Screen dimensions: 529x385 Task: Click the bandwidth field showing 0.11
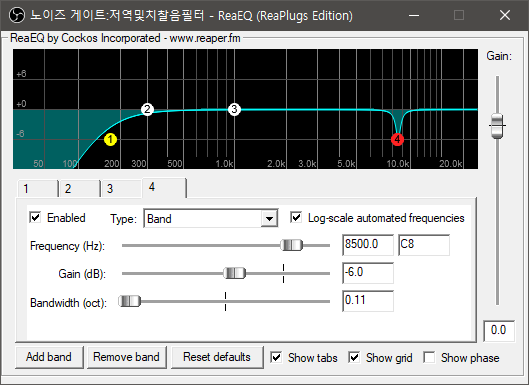pos(368,301)
